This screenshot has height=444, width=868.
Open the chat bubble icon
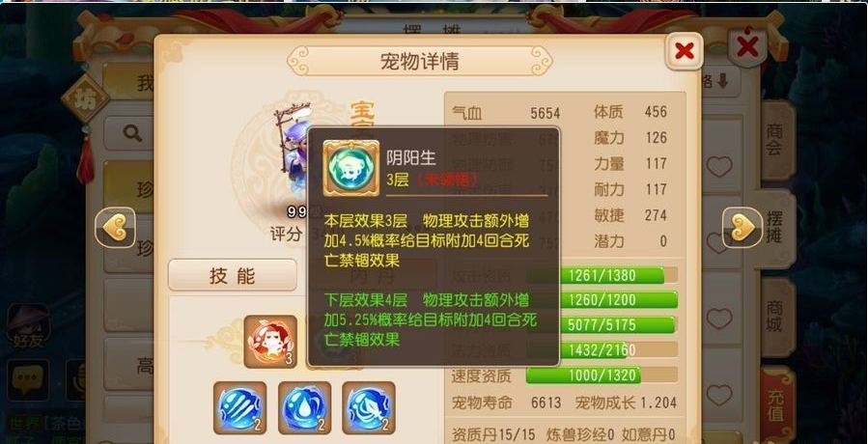pyautogui.click(x=28, y=379)
